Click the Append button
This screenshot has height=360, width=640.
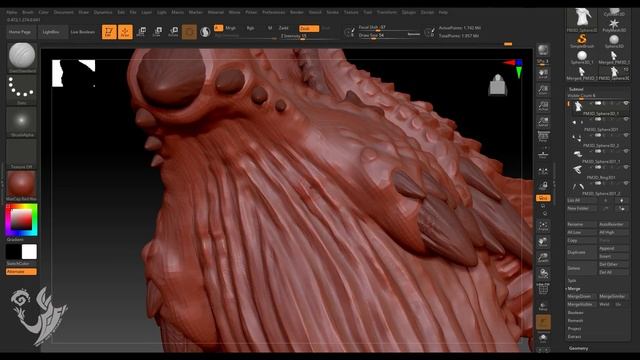coord(613,248)
